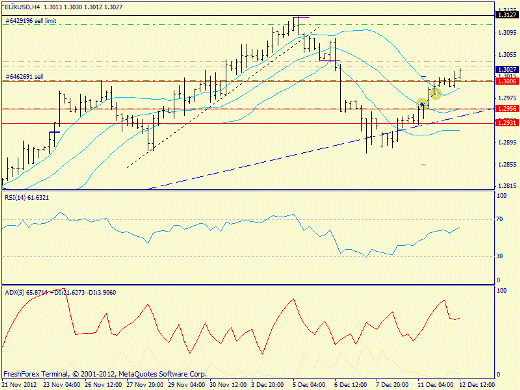
Task: Click the black 1.3127 price tag
Action: click(507, 14)
